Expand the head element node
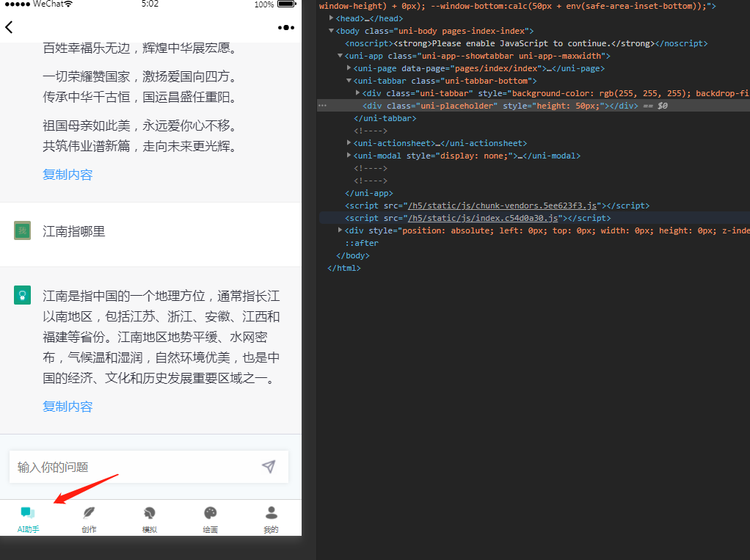 coord(331,18)
